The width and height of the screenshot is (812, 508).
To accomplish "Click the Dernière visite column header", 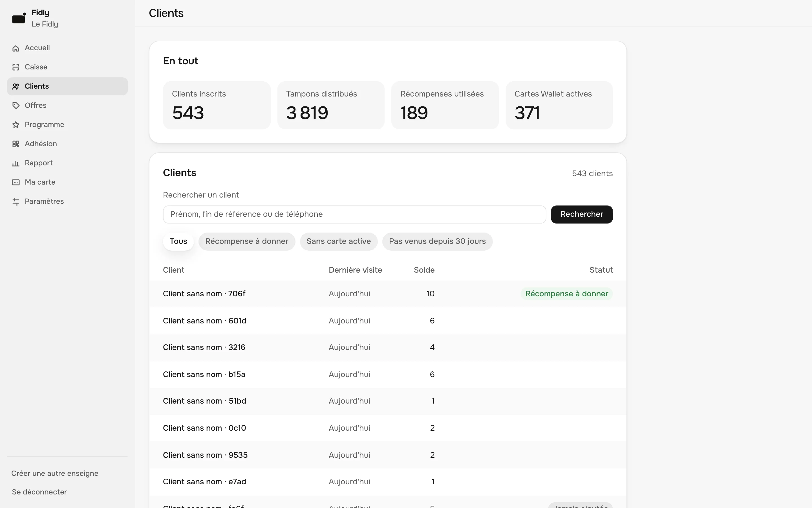I will (x=355, y=270).
